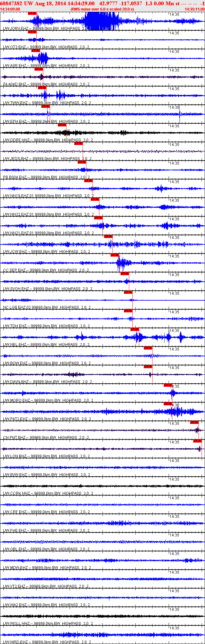The height and width of the screenshot is (644, 205).
Task: Select the CN.PNT.BHZ station label
Action: pyautogui.click(x=46, y=438)
